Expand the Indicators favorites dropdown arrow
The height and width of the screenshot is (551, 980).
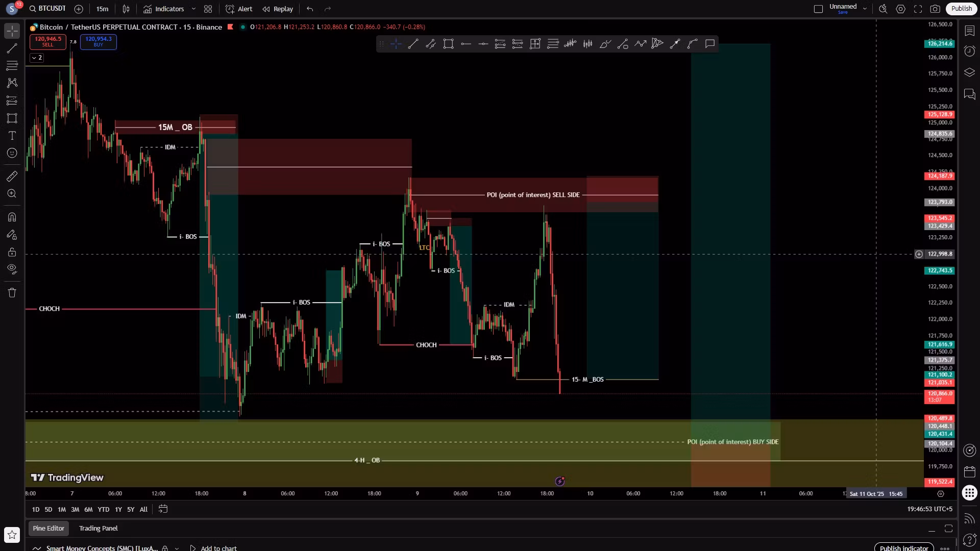pos(193,9)
